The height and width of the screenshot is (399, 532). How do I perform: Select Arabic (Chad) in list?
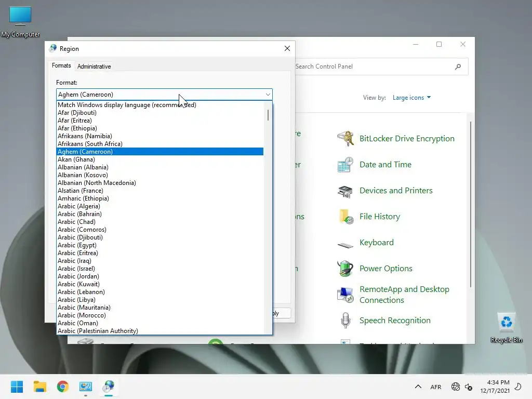pyautogui.click(x=160, y=222)
